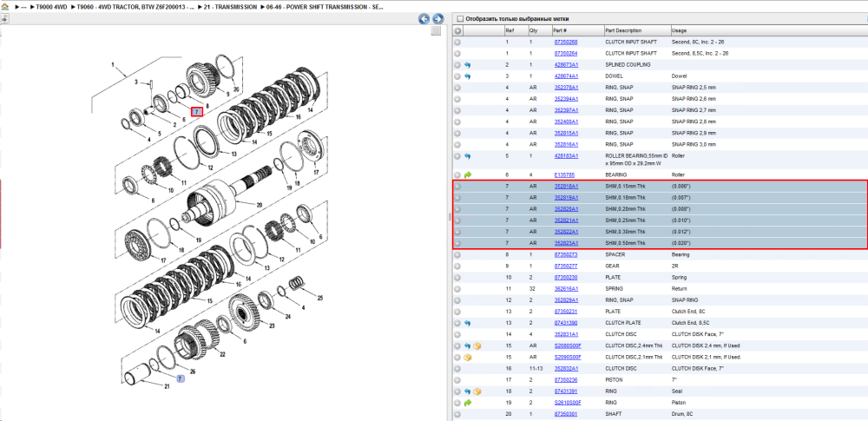The image size is (868, 421).
Task: Click green arrow icon on BEARING E135785 row
Action: point(468,175)
